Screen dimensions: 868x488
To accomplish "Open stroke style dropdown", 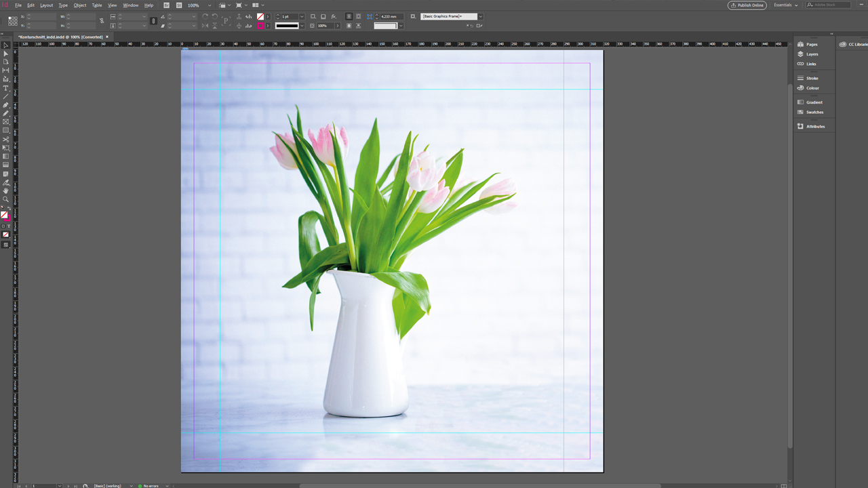I will (302, 26).
